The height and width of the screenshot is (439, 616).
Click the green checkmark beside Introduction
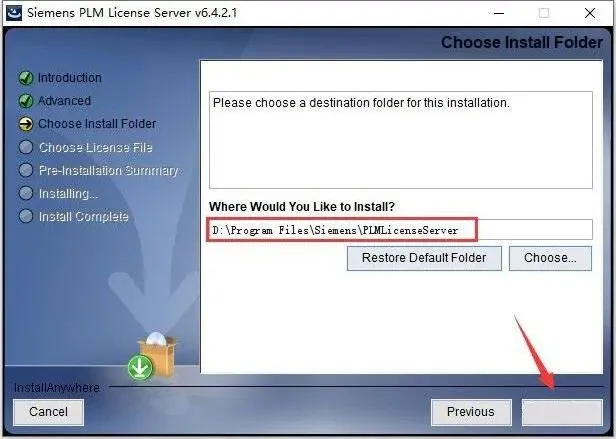point(26,78)
